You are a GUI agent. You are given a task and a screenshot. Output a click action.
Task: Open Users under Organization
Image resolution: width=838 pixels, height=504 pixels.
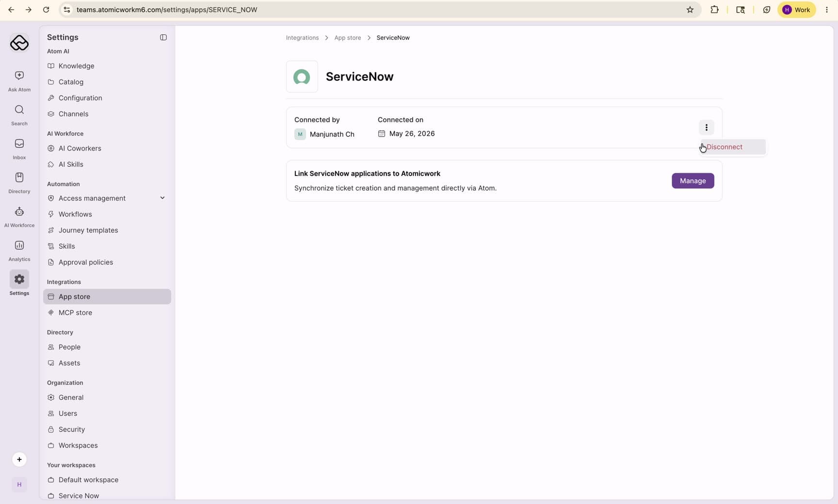pos(107,413)
